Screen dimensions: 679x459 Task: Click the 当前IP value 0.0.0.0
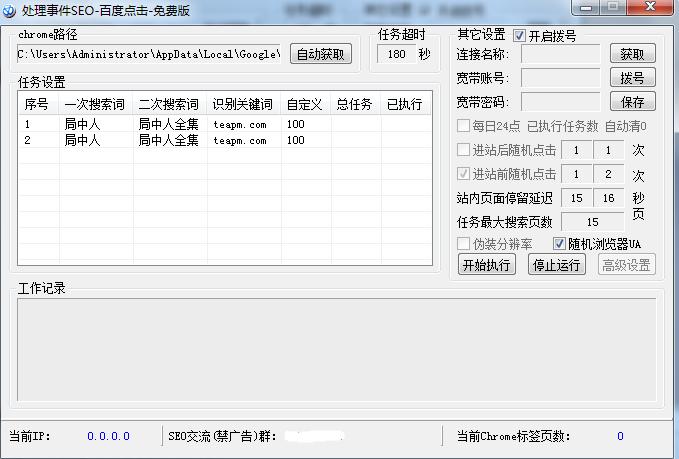click(108, 436)
